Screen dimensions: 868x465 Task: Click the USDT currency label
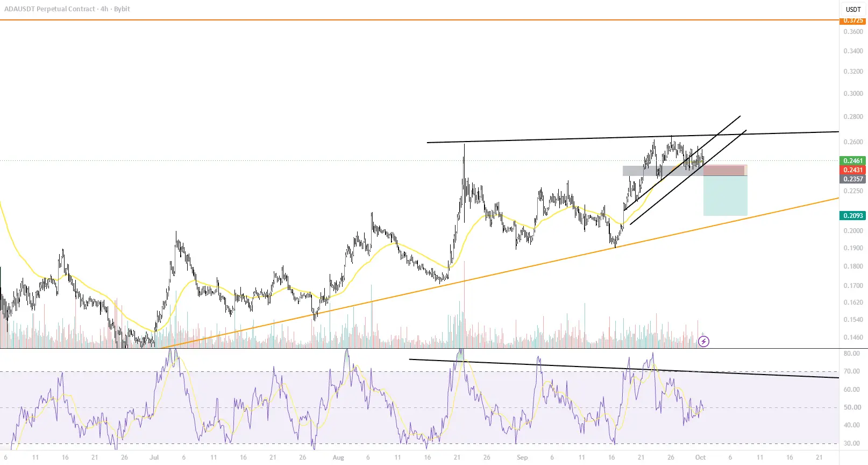[x=853, y=9]
